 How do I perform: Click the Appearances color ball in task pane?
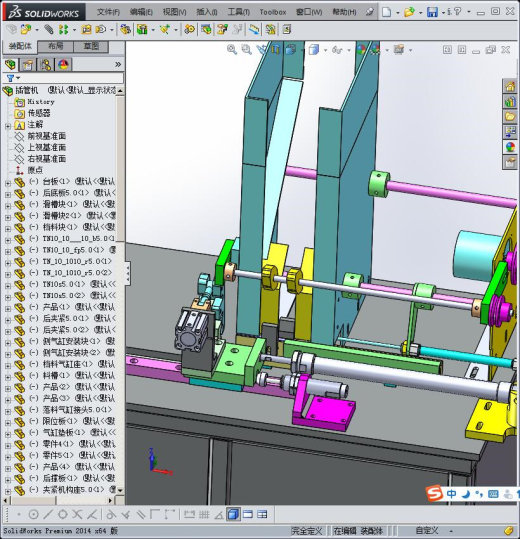510,147
